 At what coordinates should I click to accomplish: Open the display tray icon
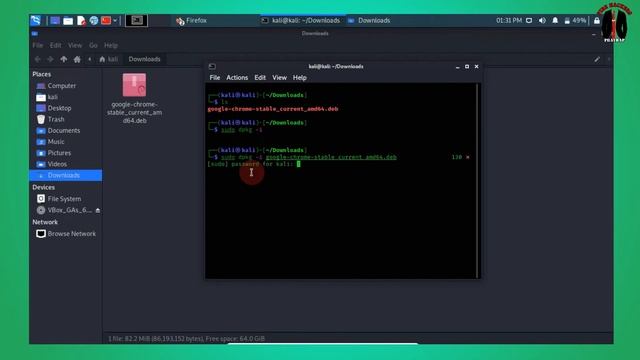tap(529, 20)
